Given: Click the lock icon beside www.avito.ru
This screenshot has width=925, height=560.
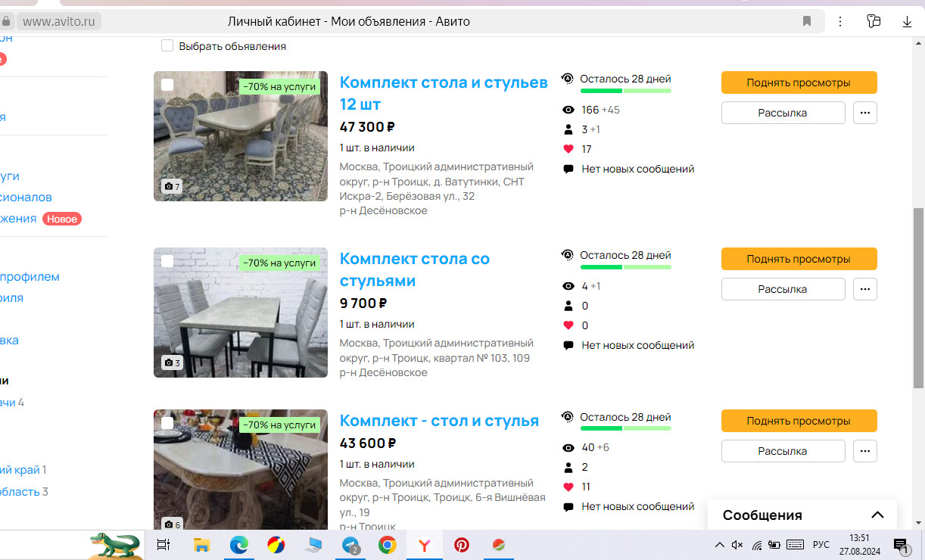Looking at the screenshot, I should [x=7, y=21].
